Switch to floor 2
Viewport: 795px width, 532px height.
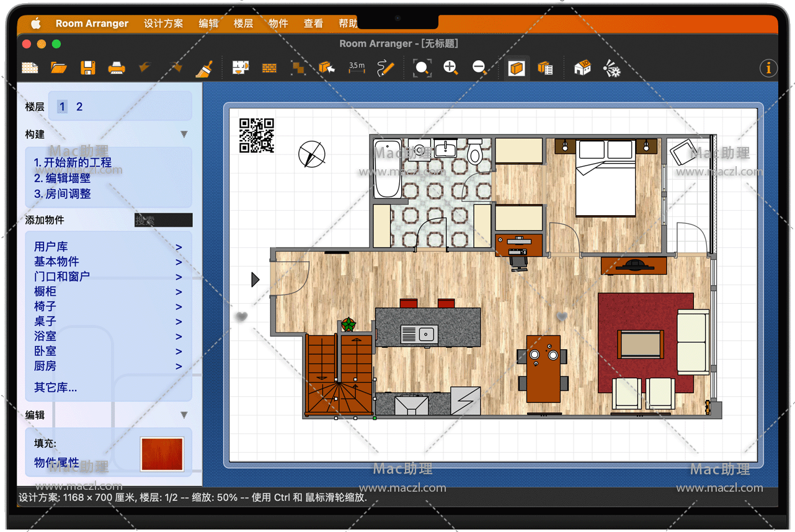(79, 107)
